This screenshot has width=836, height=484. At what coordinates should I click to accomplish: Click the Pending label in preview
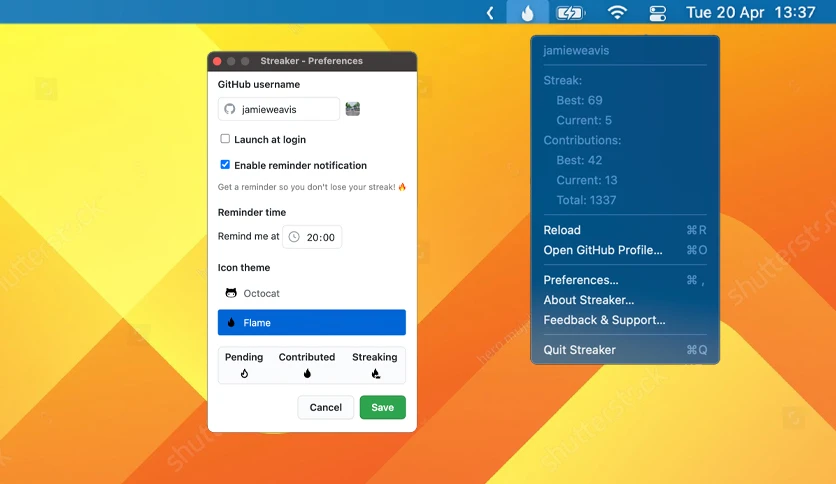pyautogui.click(x=244, y=357)
